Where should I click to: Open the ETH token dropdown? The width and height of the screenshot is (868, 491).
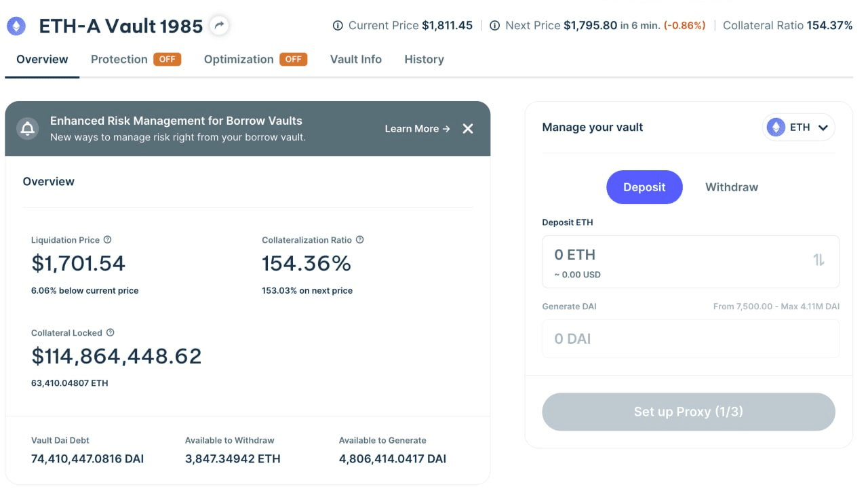pos(799,127)
